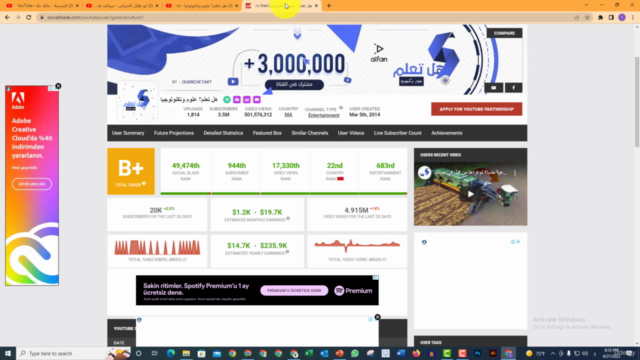Image resolution: width=640 pixels, height=360 pixels.
Task: Click the 49,474th Social Blade rank
Action: [x=186, y=166]
